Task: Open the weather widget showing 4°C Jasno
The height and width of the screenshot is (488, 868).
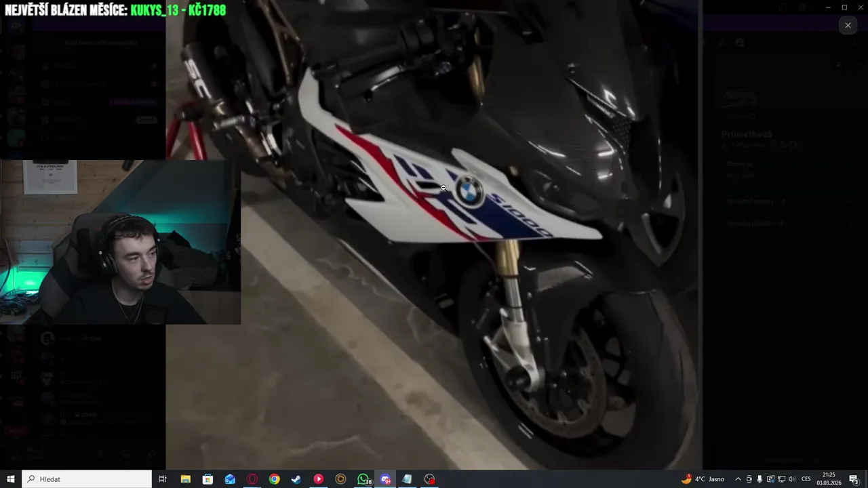Action: 703,479
